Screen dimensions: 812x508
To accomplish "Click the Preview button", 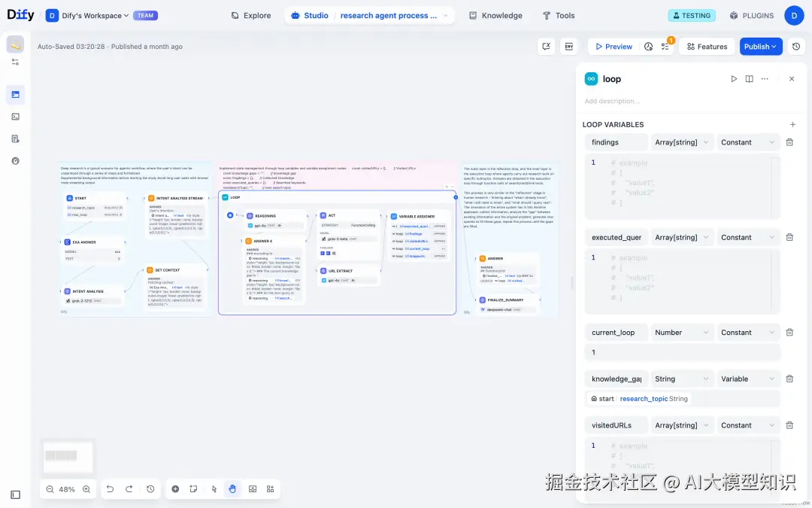I will (x=614, y=47).
